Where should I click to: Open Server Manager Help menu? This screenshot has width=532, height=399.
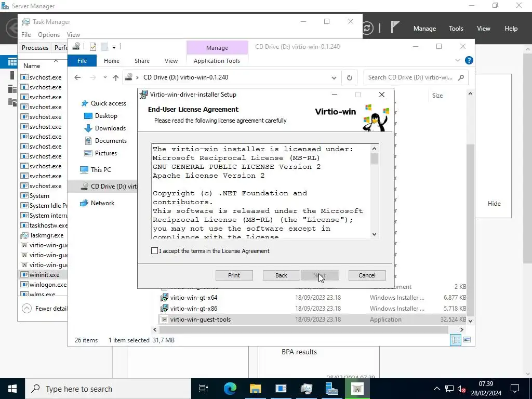click(511, 29)
